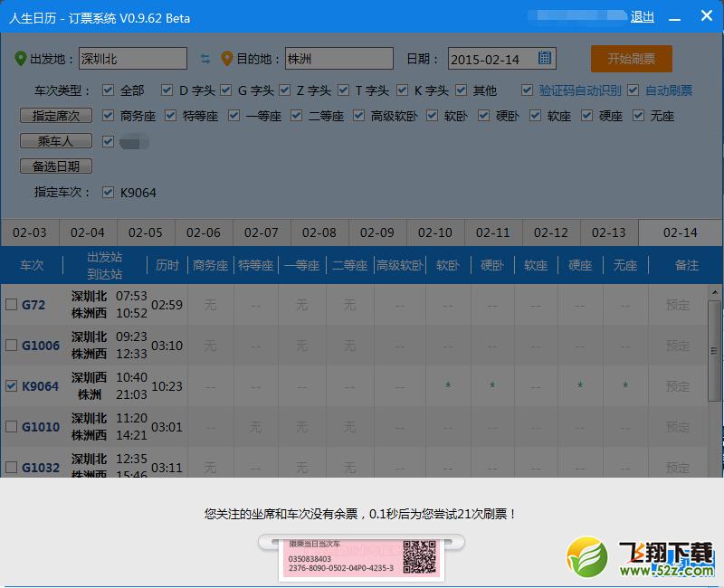Toggle 软座 seat checkbox
The height and width of the screenshot is (588, 724).
(535, 116)
